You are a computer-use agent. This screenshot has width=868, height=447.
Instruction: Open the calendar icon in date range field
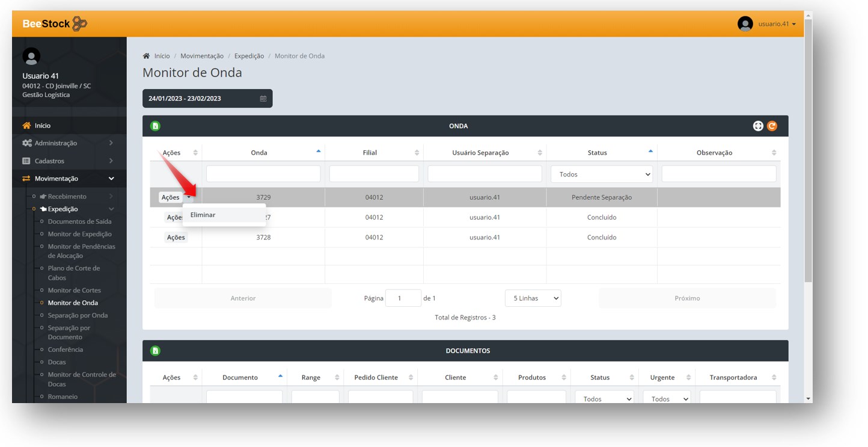[x=263, y=99]
